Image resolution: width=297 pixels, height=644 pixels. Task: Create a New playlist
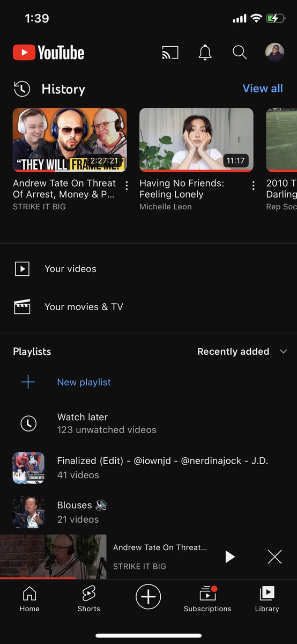pyautogui.click(x=148, y=382)
